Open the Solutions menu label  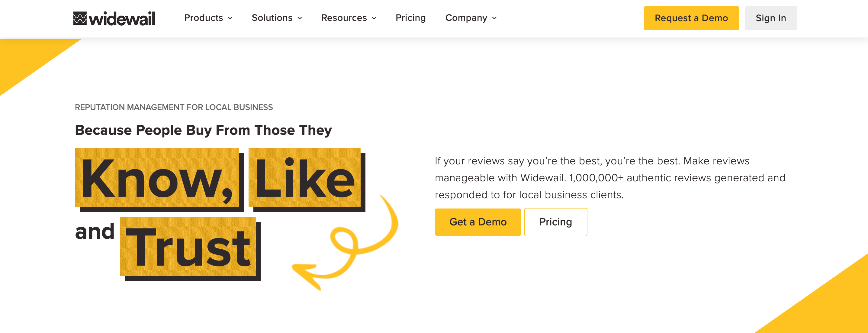coord(272,18)
